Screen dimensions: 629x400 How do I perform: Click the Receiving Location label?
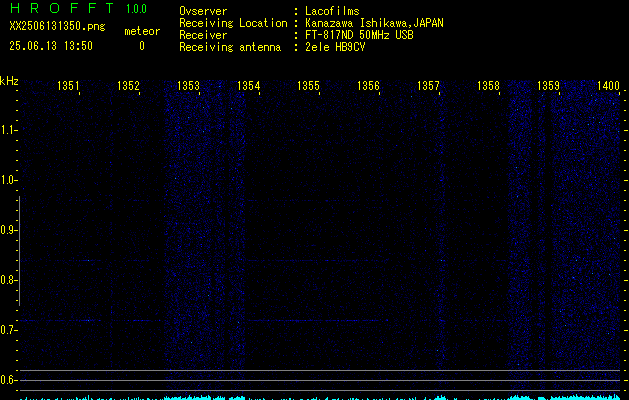233,23
